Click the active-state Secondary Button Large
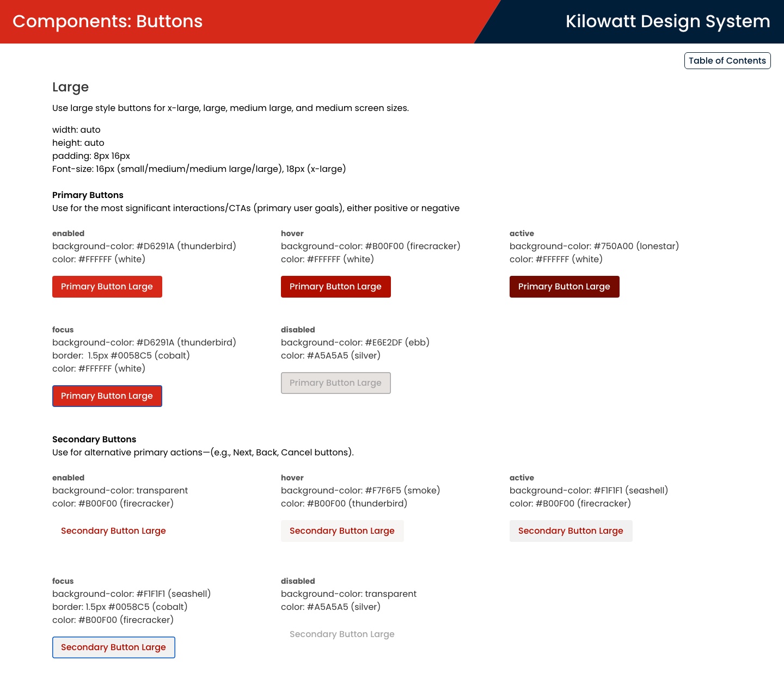The height and width of the screenshot is (679, 784). point(571,531)
